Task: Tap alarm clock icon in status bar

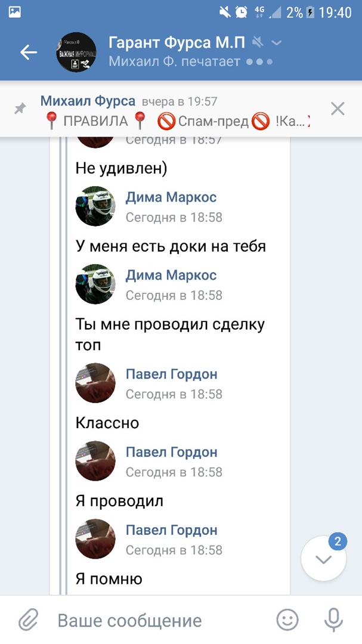Action: [241, 13]
